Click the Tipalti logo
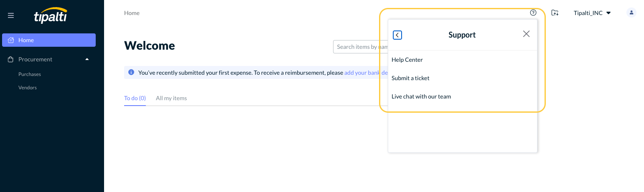 [x=51, y=15]
